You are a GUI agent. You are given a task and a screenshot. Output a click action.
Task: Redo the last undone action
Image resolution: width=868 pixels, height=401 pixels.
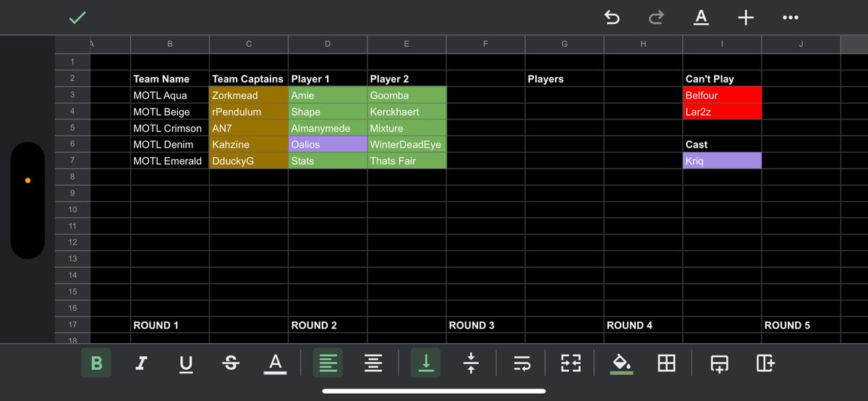point(656,18)
